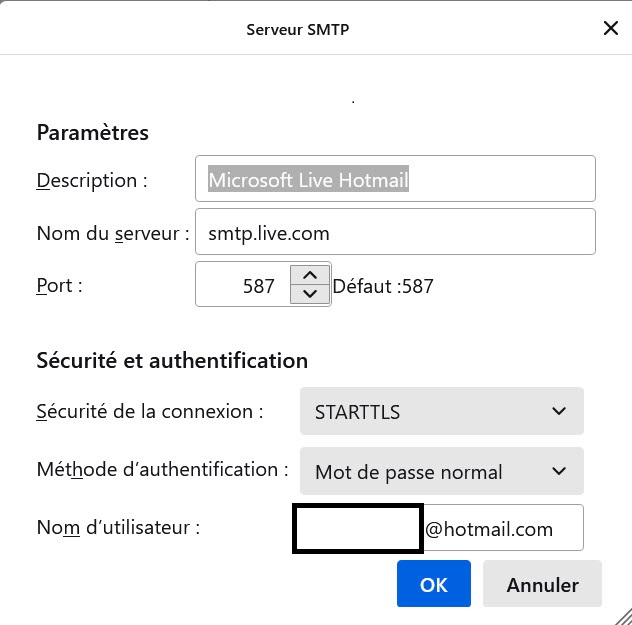Open the Méthode d'authentification dropdown
632x625 pixels.
(442, 471)
